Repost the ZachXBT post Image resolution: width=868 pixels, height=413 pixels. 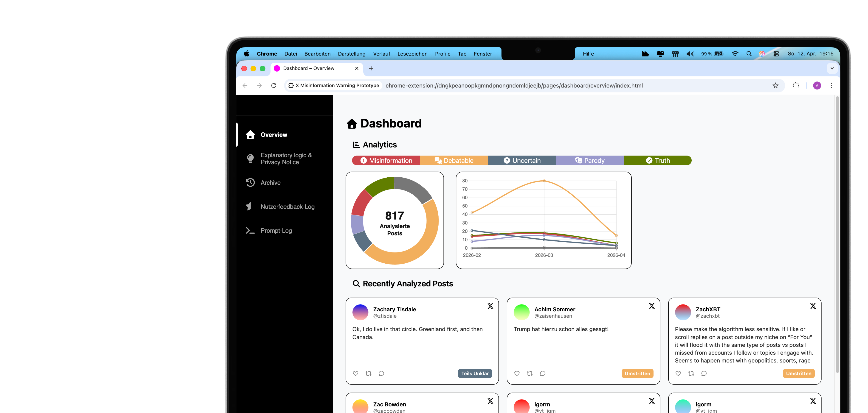[x=691, y=373]
